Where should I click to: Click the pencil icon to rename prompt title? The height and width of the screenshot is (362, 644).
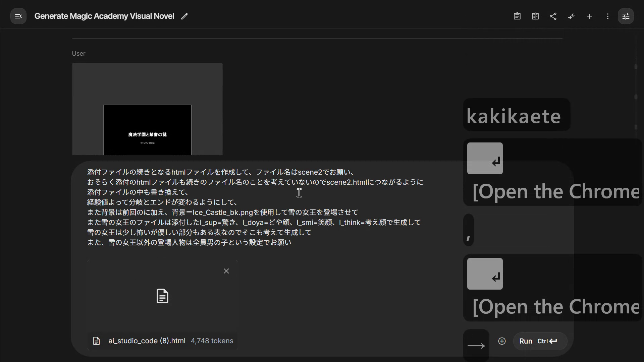[184, 16]
